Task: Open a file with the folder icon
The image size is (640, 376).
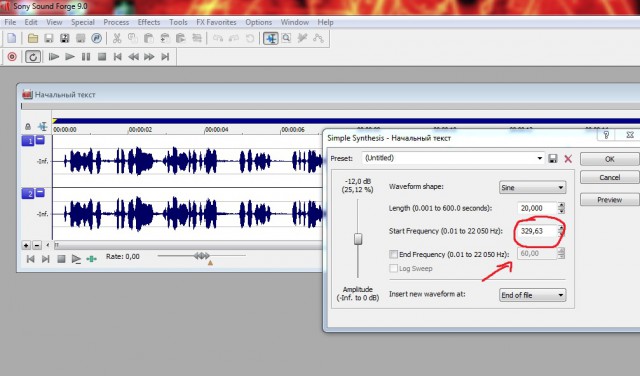Action: point(33,38)
